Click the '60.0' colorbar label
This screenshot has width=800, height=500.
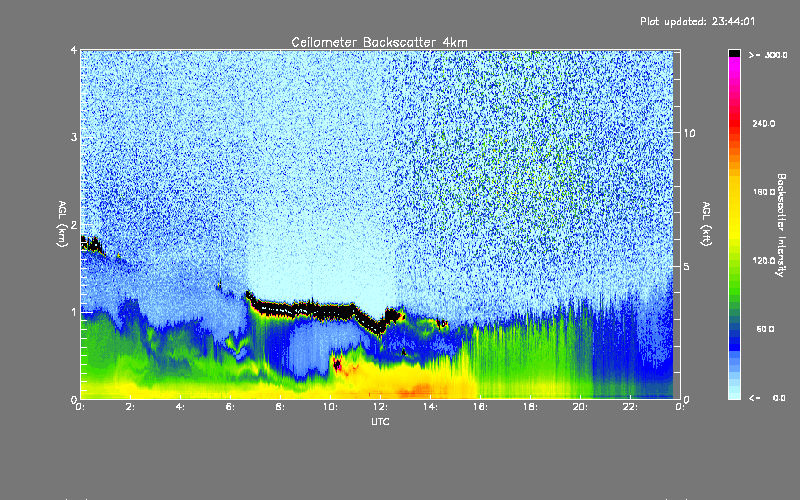click(x=765, y=329)
